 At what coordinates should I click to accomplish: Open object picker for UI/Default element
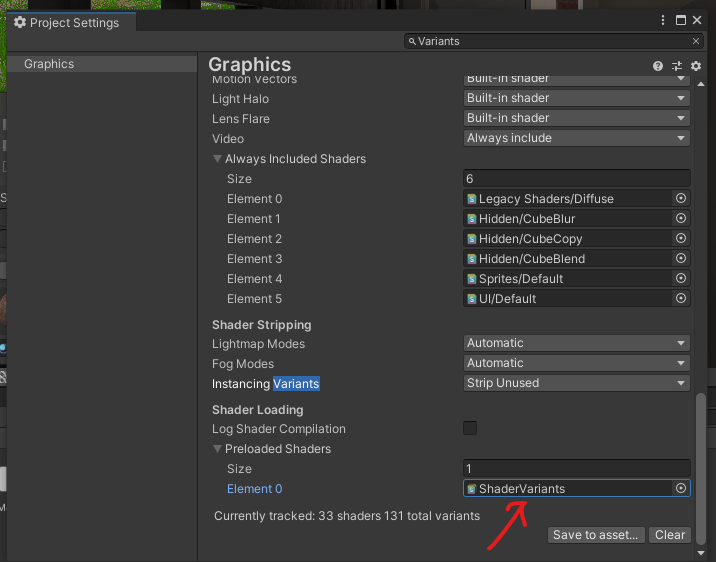click(x=681, y=298)
